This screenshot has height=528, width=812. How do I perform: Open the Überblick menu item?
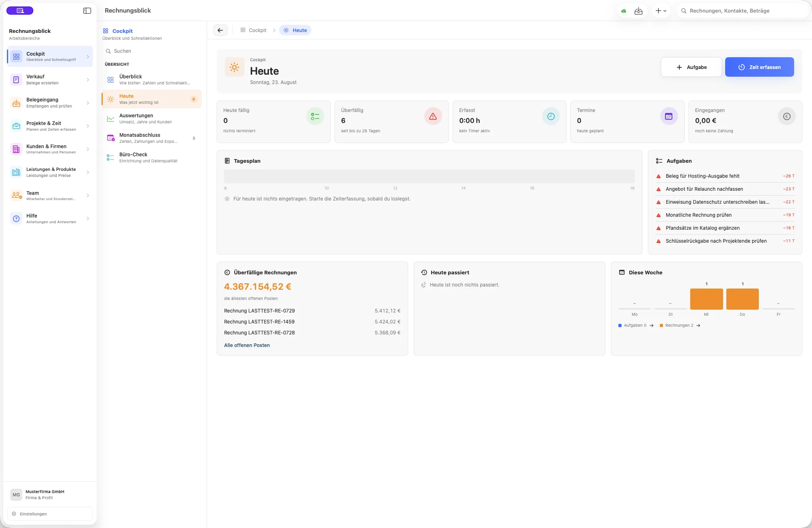pos(151,80)
